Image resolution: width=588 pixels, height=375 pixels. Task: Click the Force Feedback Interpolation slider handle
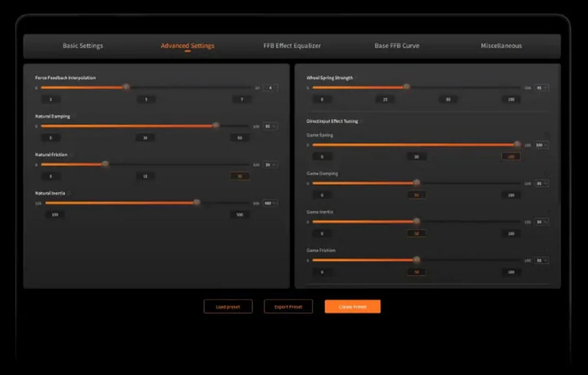[126, 87]
